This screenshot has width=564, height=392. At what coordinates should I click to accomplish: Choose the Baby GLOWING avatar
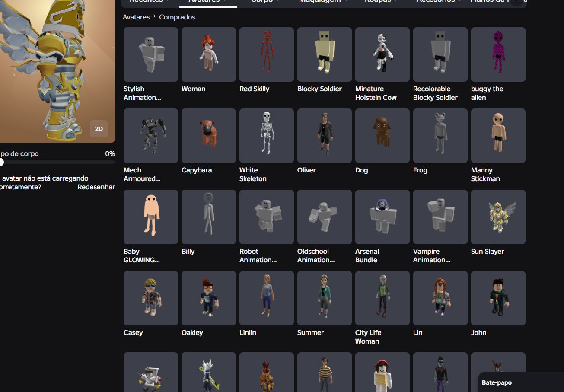point(151,217)
